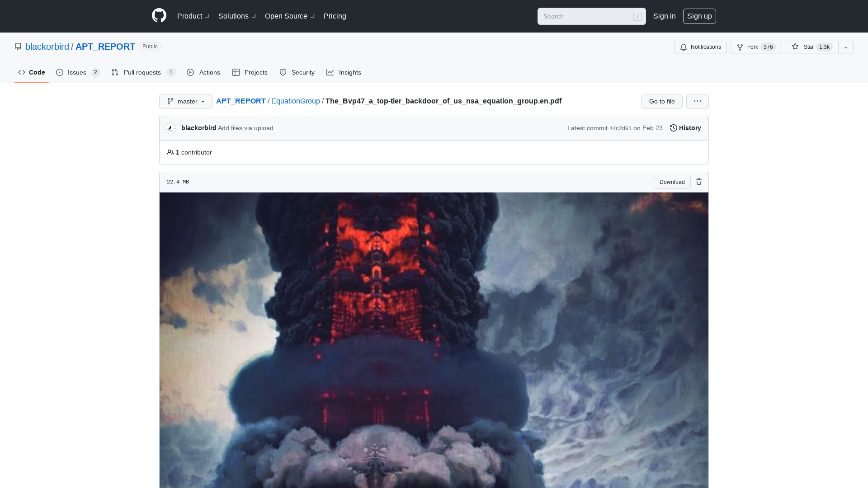Click the Public visibility badge
This screenshot has height=488, width=868.
(150, 47)
